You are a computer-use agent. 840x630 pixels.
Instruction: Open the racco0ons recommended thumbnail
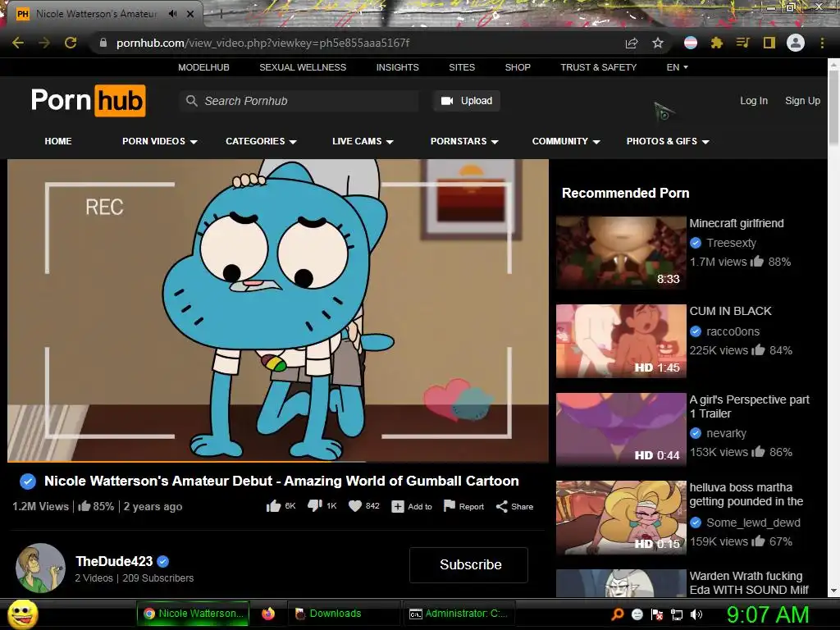(621, 340)
